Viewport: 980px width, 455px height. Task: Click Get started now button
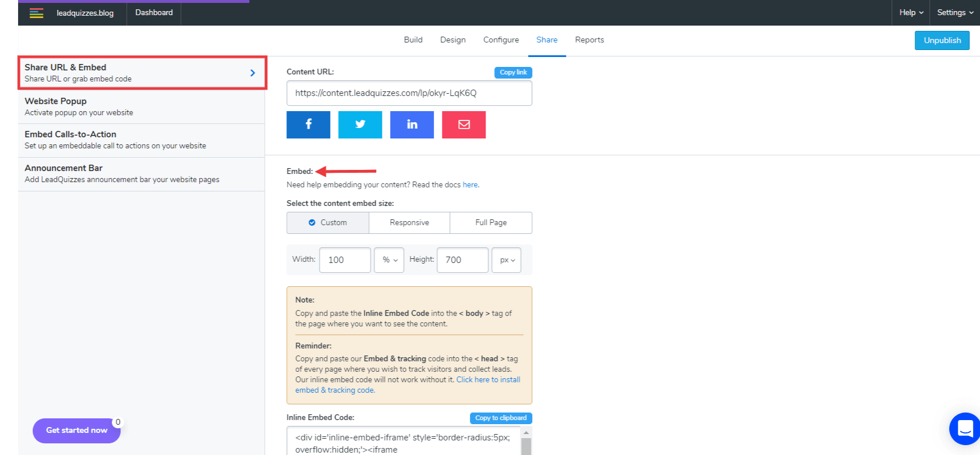pos(77,431)
